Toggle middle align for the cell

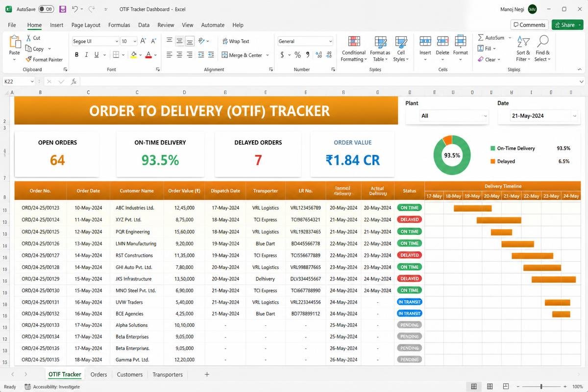click(180, 41)
